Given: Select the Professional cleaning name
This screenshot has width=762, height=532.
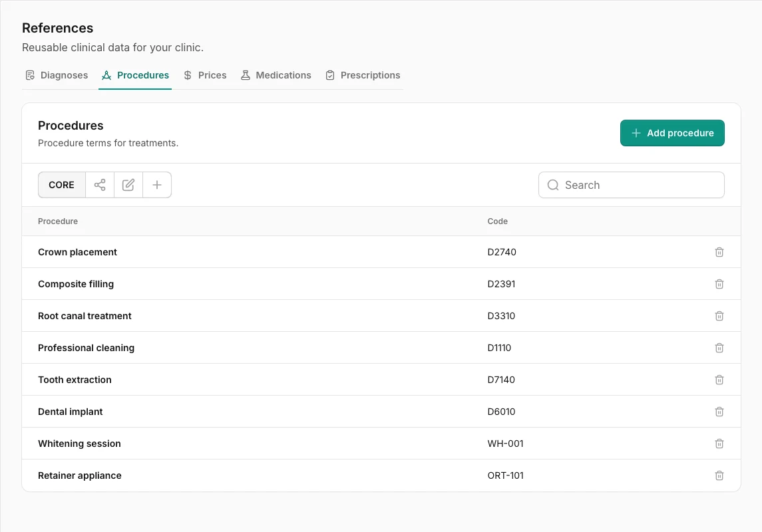Looking at the screenshot, I should pos(86,348).
